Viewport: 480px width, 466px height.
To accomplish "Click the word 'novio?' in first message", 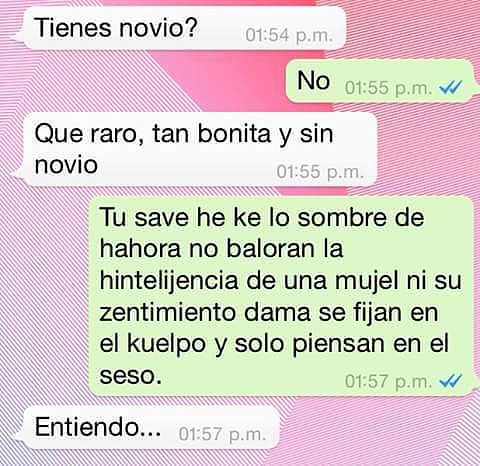I will (159, 27).
